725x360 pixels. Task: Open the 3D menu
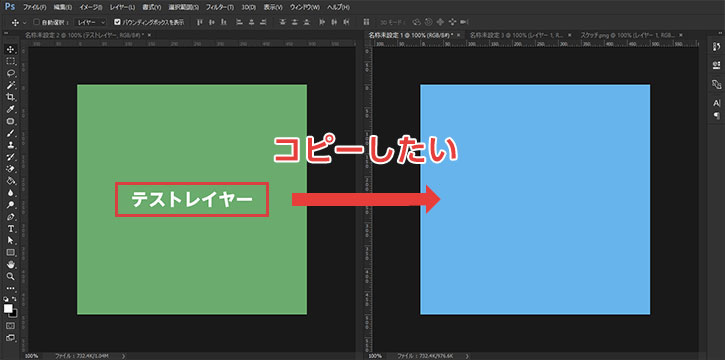point(249,8)
